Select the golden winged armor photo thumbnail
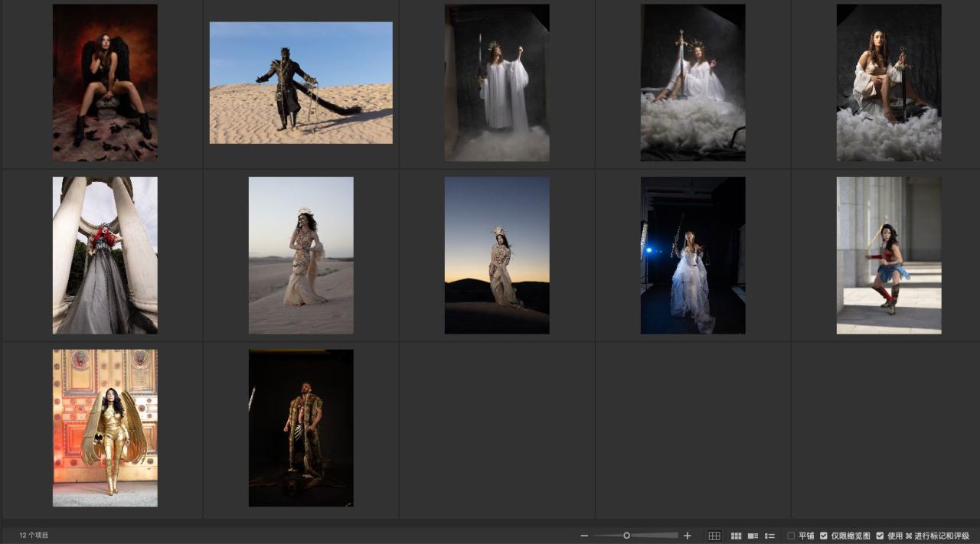 click(105, 428)
